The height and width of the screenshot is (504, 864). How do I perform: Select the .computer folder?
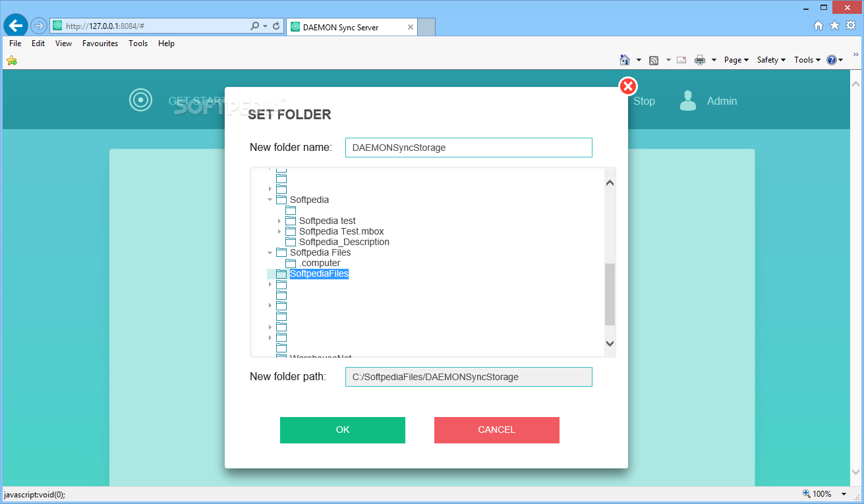[x=320, y=263]
